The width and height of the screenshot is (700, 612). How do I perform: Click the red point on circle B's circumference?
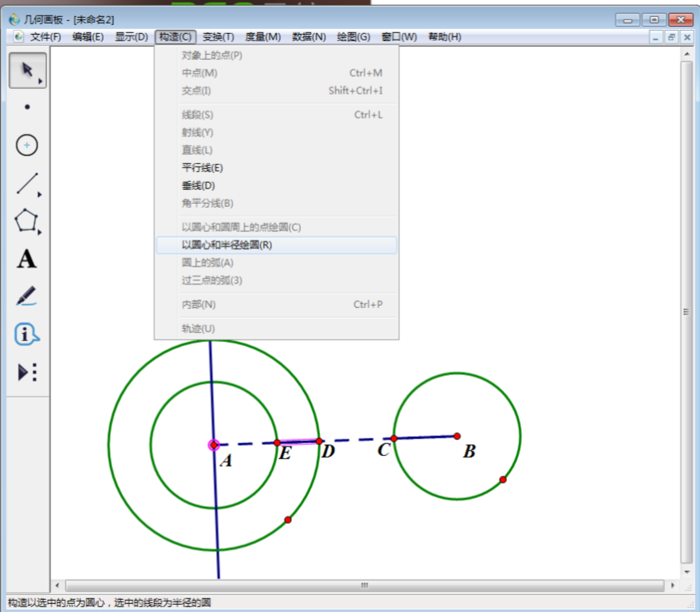(503, 480)
